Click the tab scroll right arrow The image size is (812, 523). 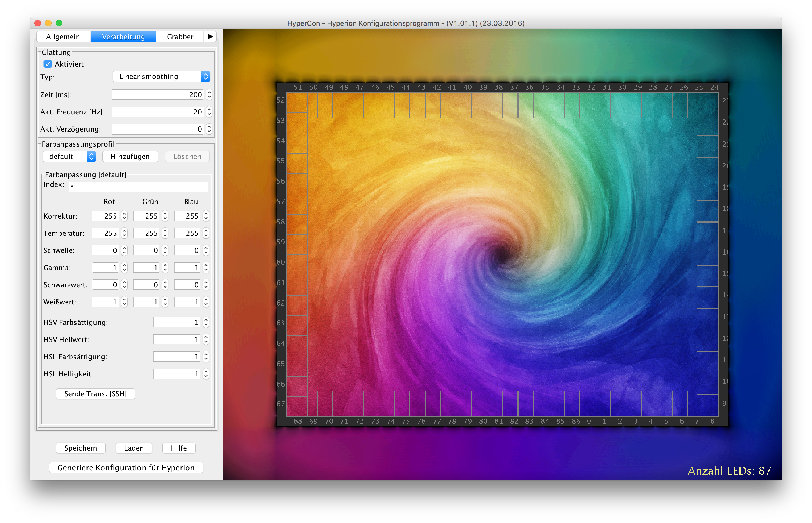211,37
